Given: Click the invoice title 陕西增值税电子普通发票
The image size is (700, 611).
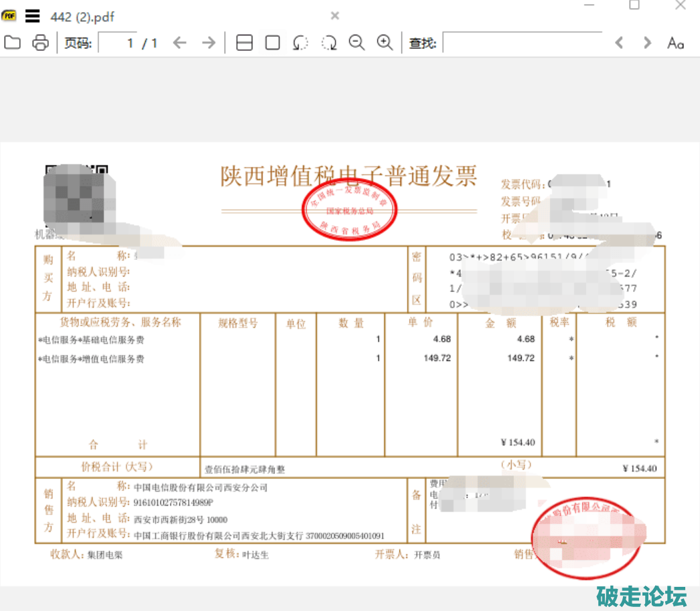Looking at the screenshot, I should point(348,176).
